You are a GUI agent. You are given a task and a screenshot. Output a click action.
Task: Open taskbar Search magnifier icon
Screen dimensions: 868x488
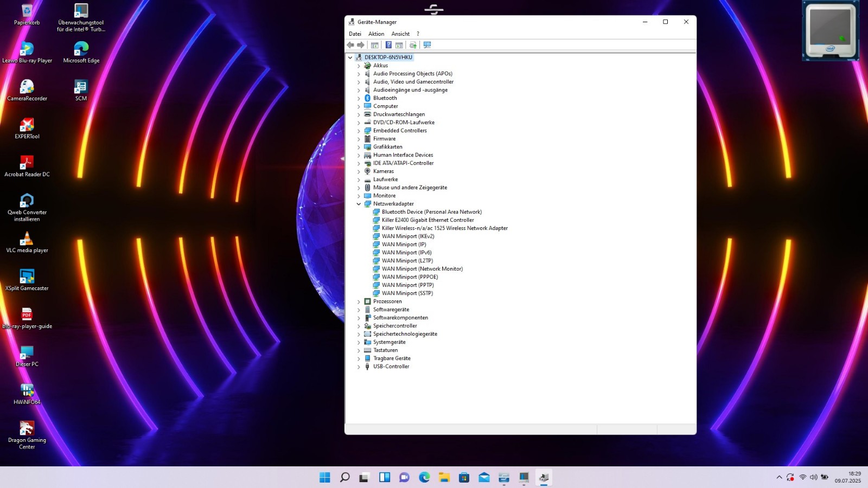pos(344,477)
